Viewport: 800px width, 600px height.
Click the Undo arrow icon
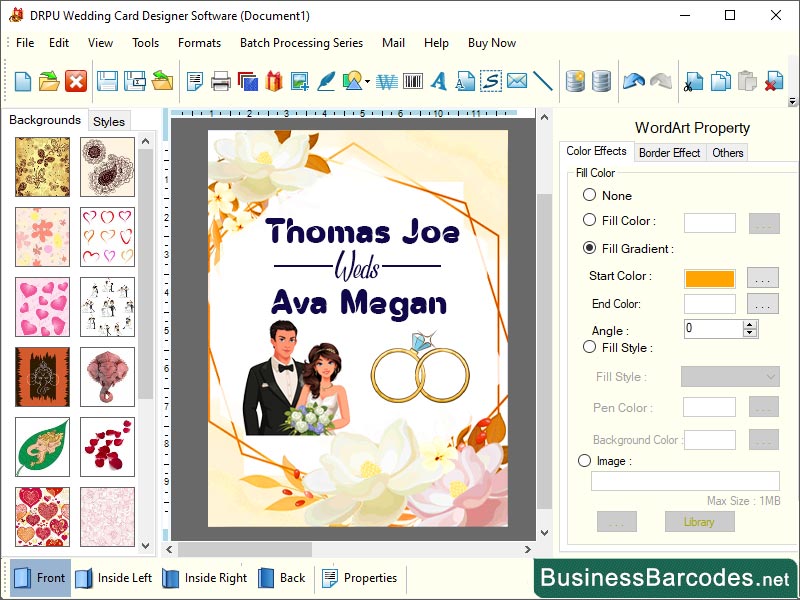[x=634, y=80]
